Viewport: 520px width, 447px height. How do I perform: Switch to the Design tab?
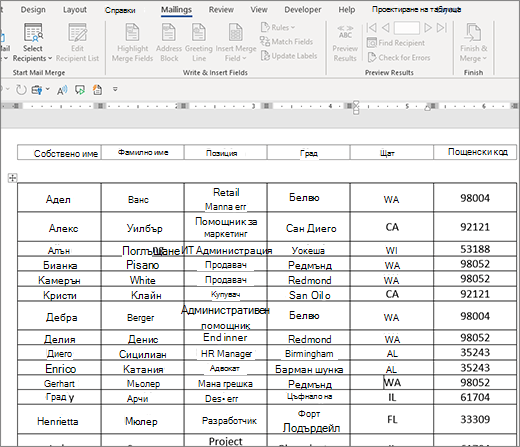coord(33,10)
